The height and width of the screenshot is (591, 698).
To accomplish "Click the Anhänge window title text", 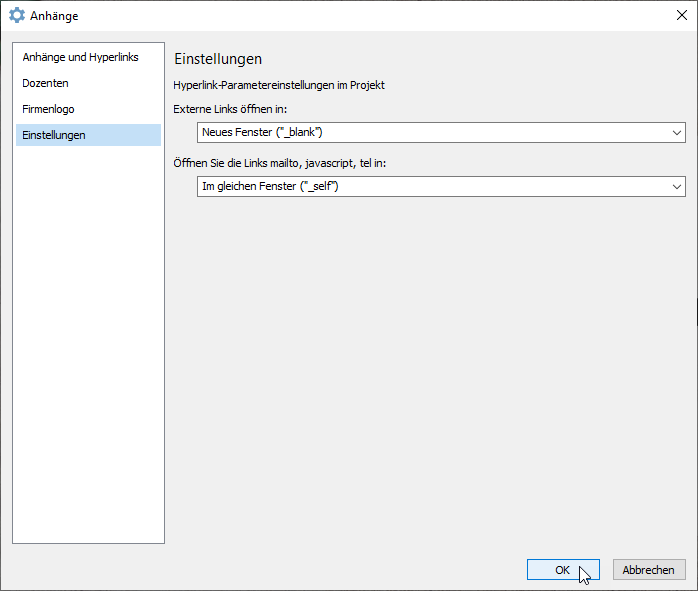I will (x=54, y=16).
